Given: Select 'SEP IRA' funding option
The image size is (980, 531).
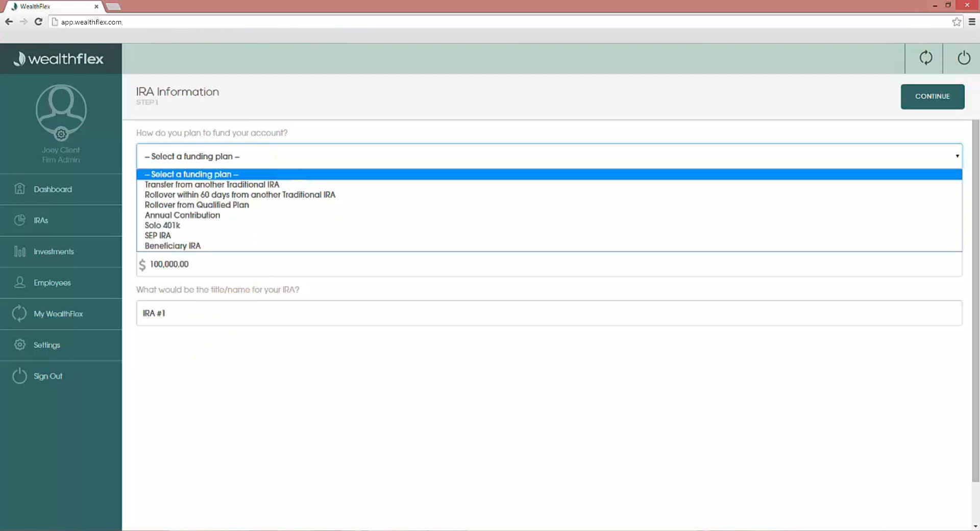Looking at the screenshot, I should click(158, 235).
